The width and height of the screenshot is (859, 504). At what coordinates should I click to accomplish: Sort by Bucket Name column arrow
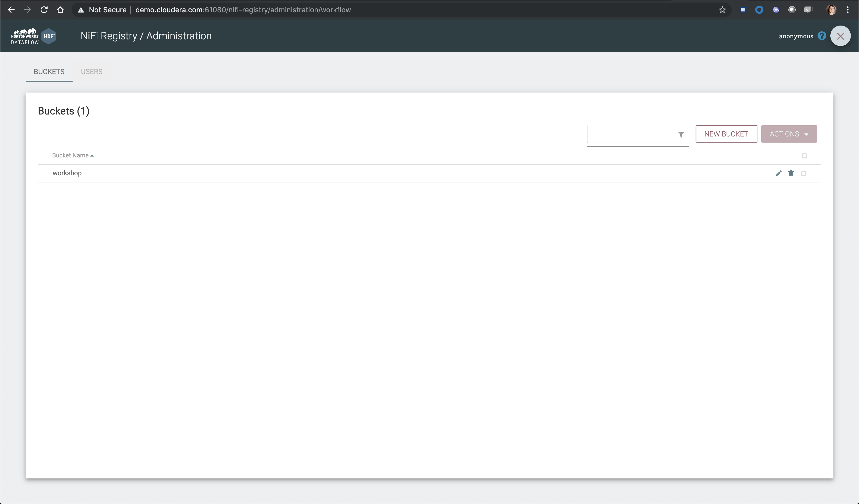tap(92, 156)
